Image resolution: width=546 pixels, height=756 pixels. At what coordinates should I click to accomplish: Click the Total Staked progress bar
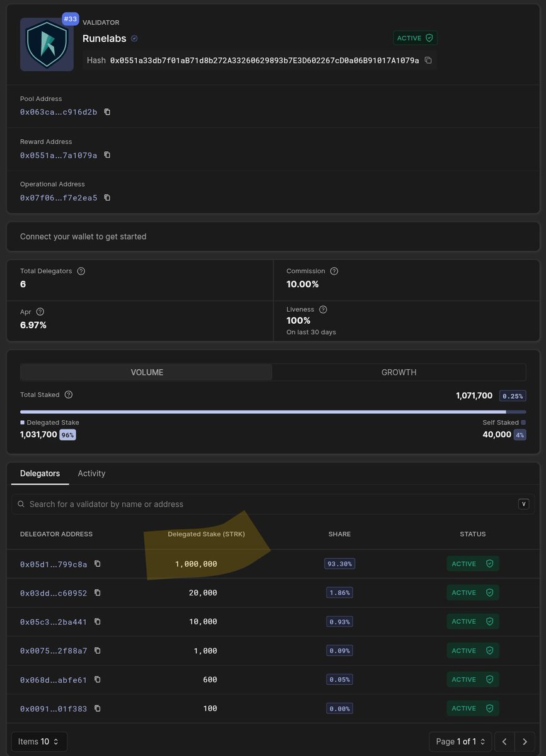[x=273, y=412]
